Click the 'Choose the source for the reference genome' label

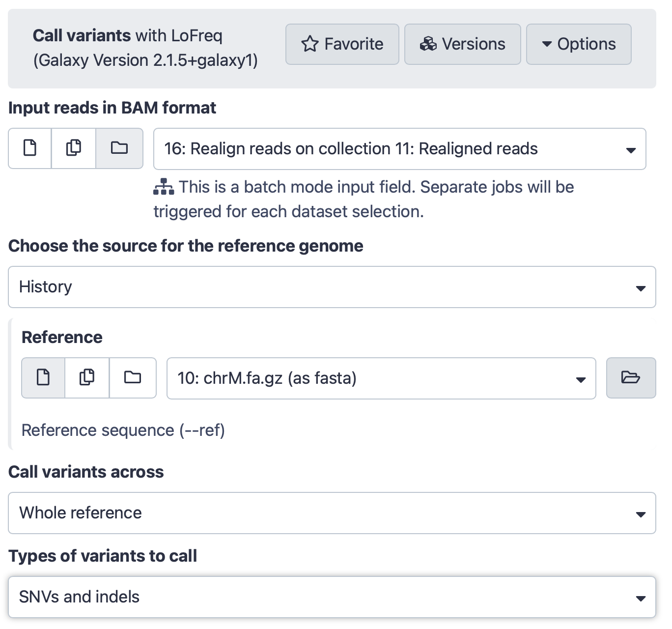click(186, 246)
